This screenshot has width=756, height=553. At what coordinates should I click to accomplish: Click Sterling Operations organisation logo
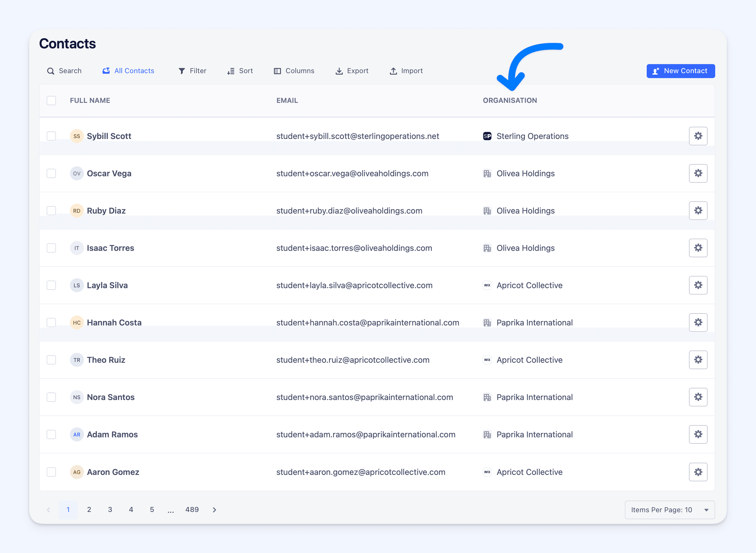pos(487,136)
